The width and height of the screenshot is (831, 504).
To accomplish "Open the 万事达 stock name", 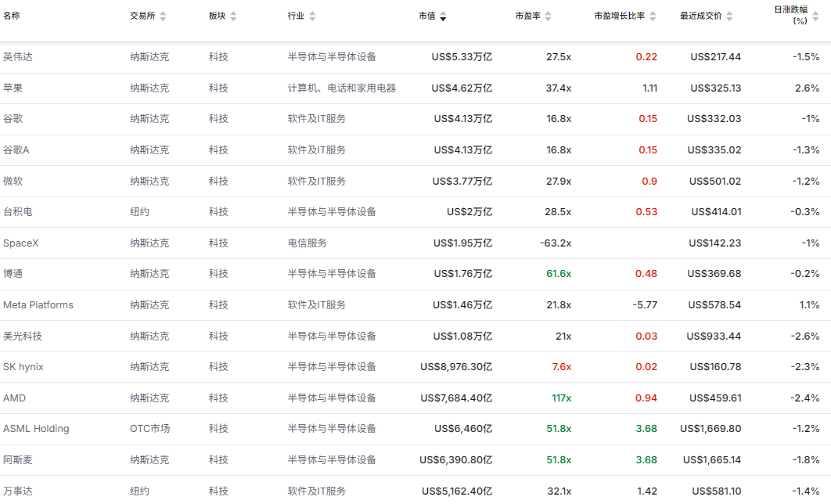I will [x=18, y=491].
